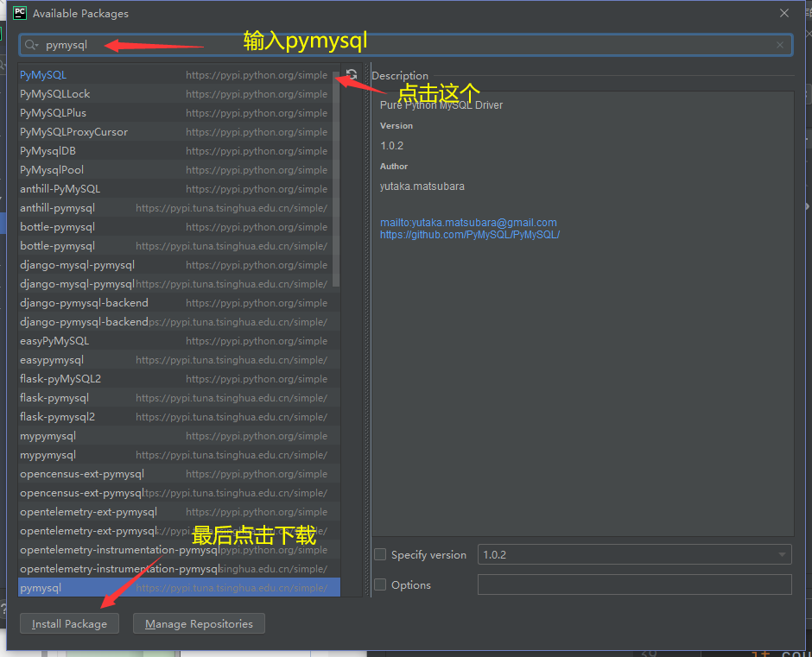This screenshot has height=657, width=812.
Task: Click the PyCharm logo in title bar
Action: tap(20, 13)
